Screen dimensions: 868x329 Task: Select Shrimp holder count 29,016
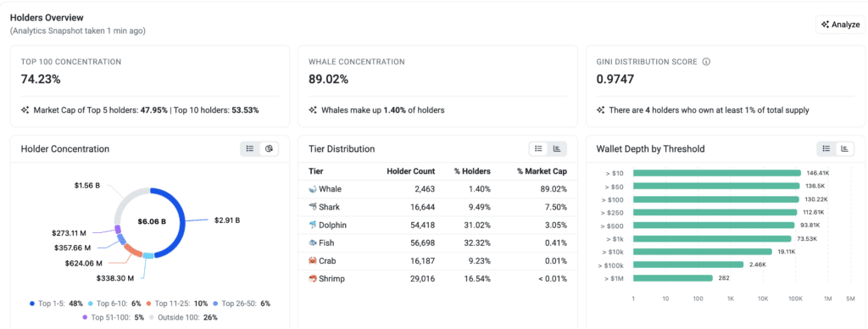[421, 279]
